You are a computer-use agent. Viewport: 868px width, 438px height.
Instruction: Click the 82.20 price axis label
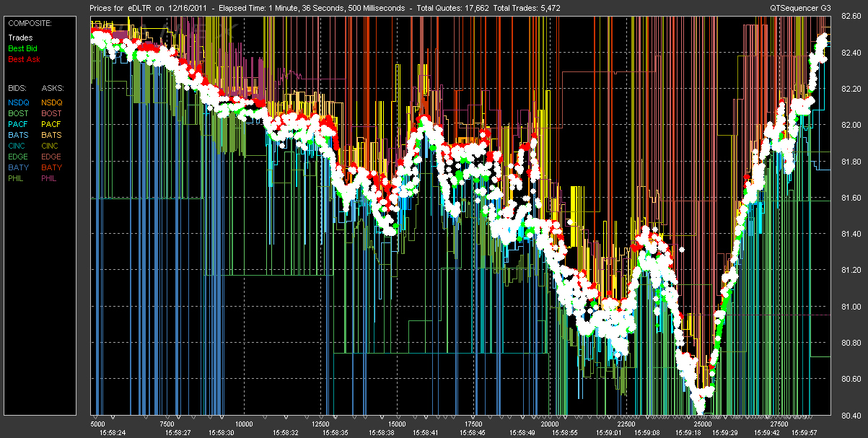[x=852, y=89]
